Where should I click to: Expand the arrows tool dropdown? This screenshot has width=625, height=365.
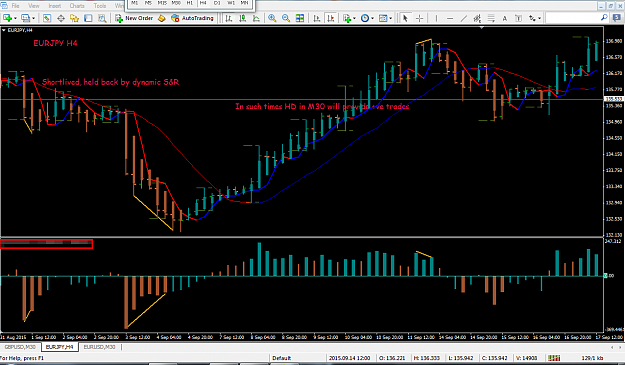point(539,18)
